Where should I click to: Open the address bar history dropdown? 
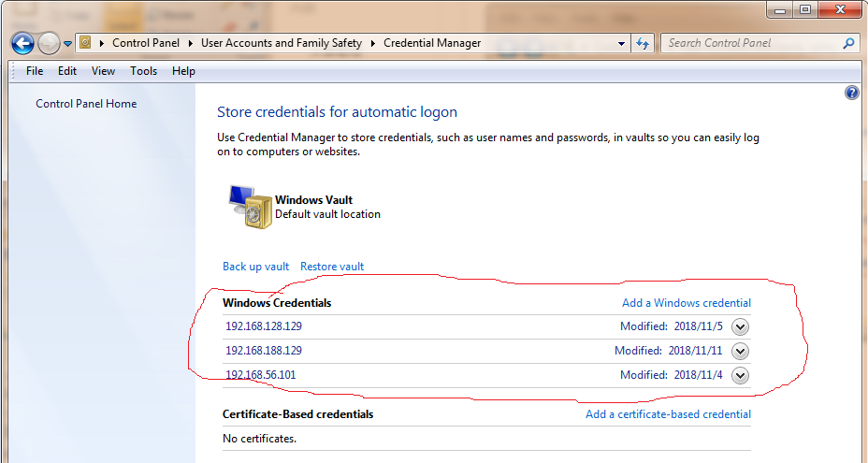pyautogui.click(x=621, y=43)
